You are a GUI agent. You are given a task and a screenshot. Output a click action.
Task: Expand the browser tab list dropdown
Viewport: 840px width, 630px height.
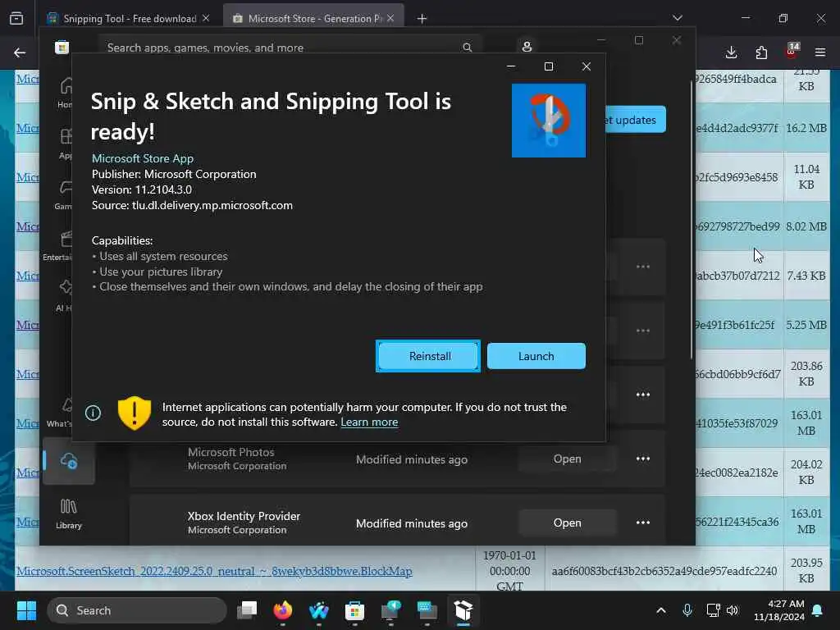(x=677, y=18)
